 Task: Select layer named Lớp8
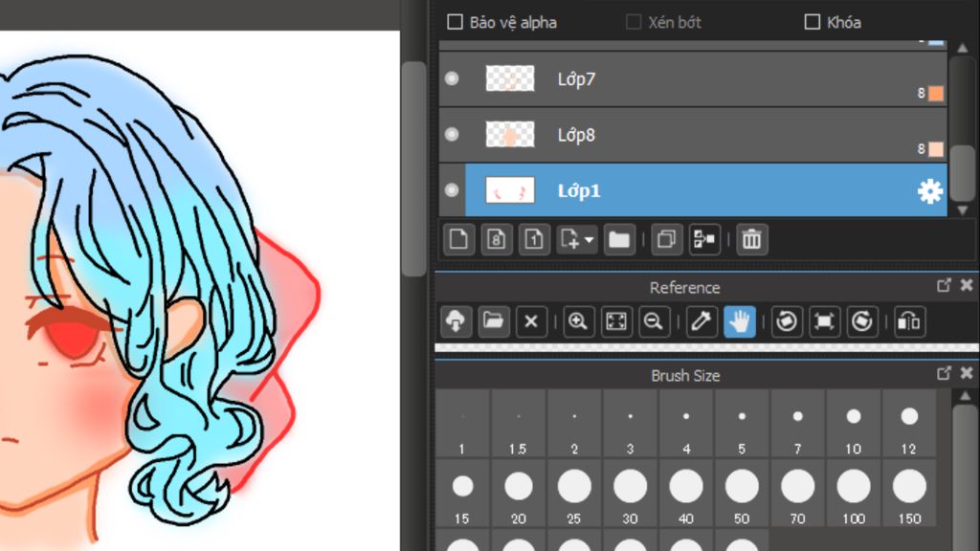576,135
